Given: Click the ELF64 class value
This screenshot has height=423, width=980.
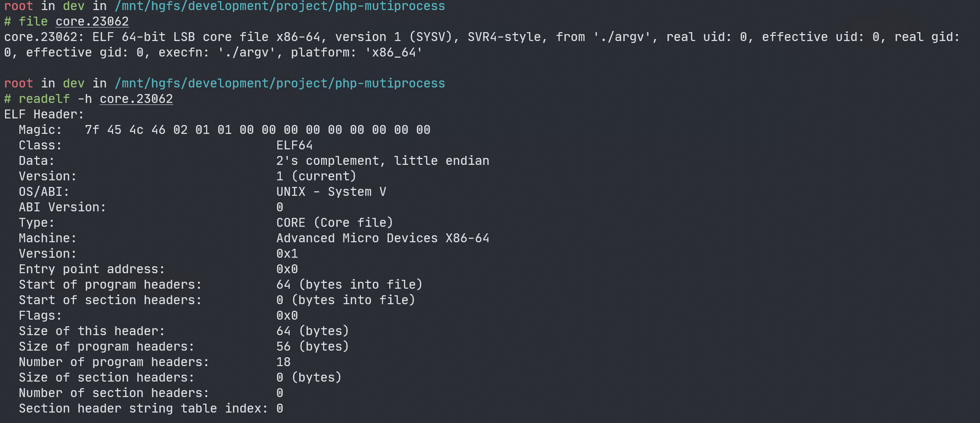Looking at the screenshot, I should (x=294, y=146).
